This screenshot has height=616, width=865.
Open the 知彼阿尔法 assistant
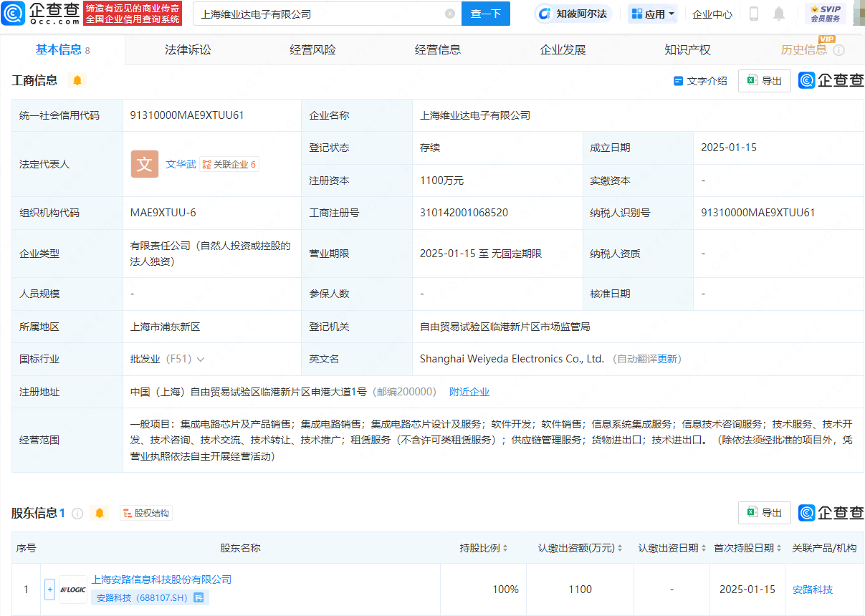tap(571, 14)
